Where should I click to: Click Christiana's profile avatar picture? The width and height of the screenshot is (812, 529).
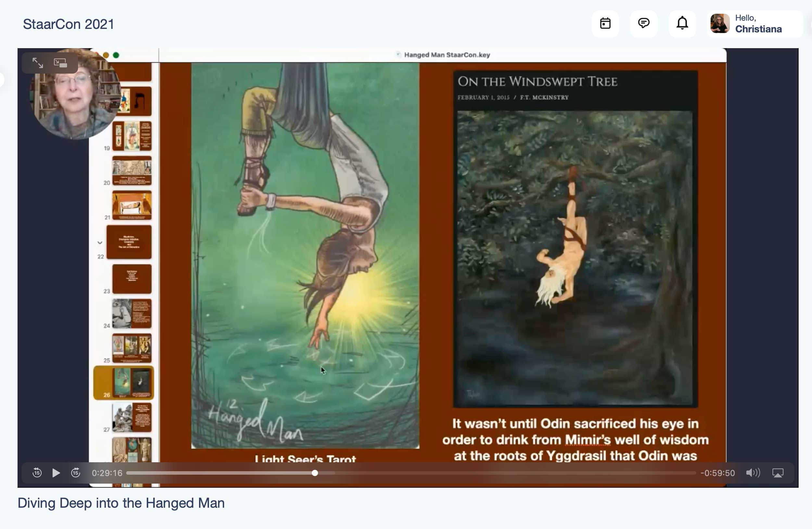(720, 23)
